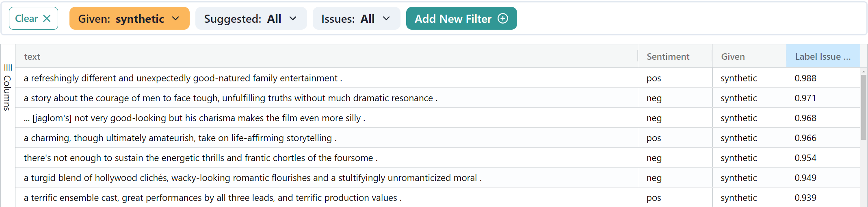Click the Clear filters button
This screenshot has width=868, height=207.
pyautogui.click(x=33, y=18)
